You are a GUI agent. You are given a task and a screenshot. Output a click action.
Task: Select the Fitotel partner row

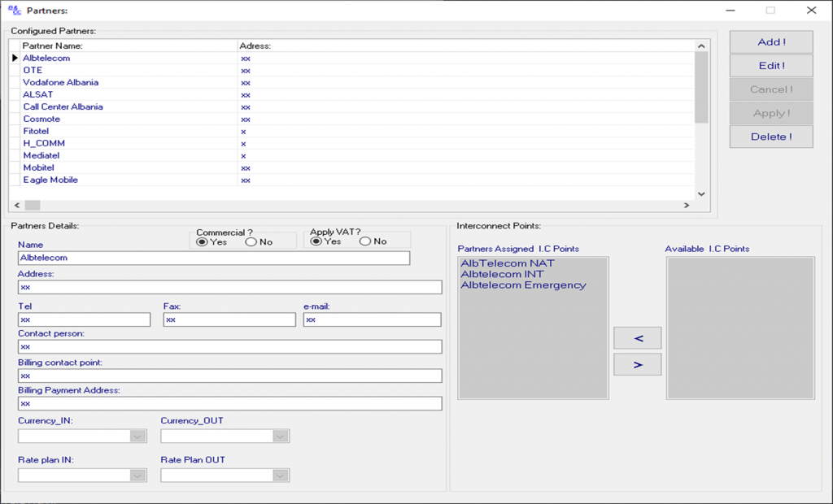[351, 131]
